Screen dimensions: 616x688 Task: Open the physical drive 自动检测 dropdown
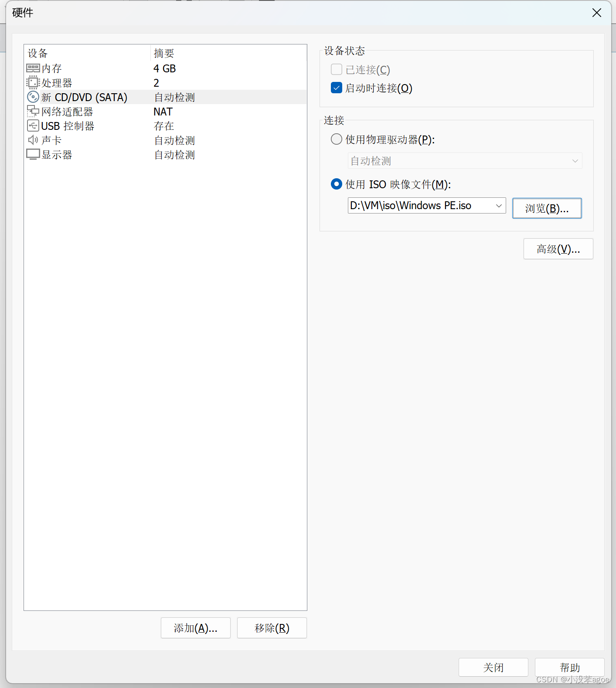tap(465, 161)
